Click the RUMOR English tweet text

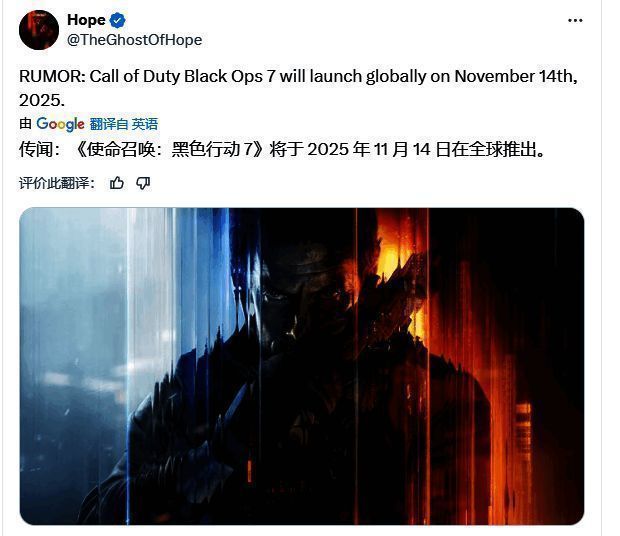pos(299,88)
